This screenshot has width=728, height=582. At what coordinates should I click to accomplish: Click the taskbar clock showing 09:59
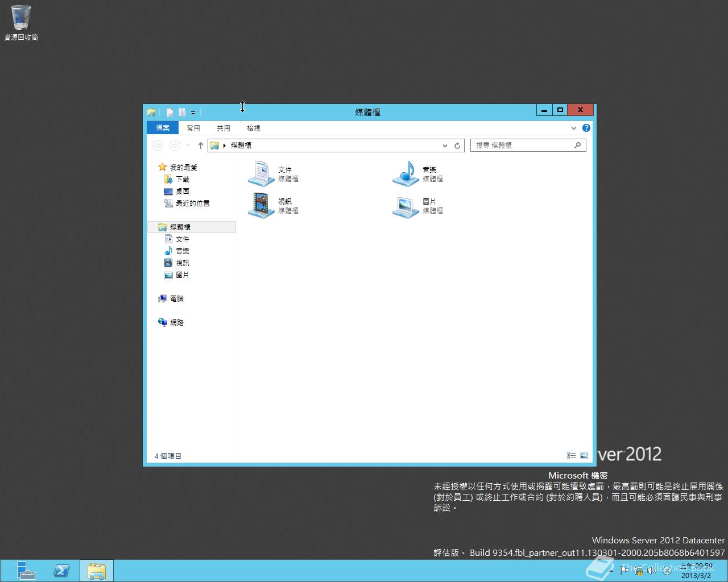[x=697, y=571]
